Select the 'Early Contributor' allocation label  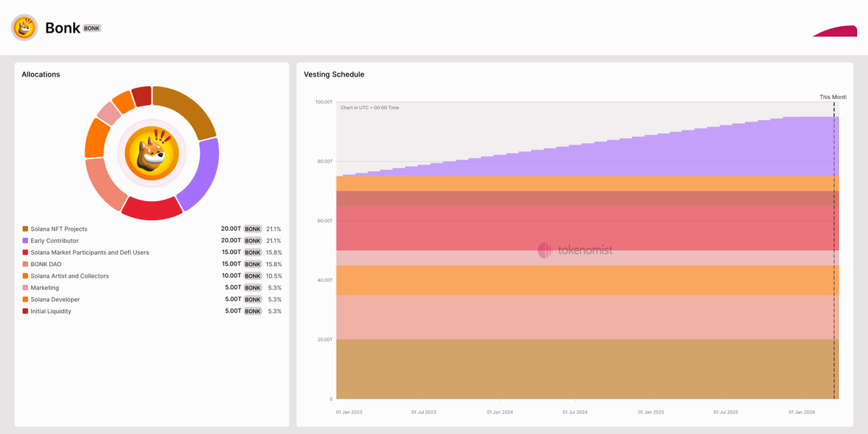(x=54, y=241)
